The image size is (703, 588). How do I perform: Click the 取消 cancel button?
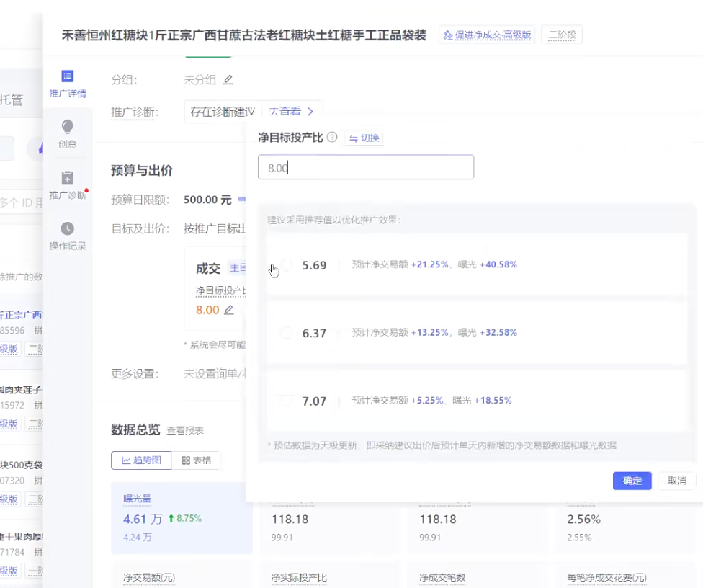(x=677, y=481)
